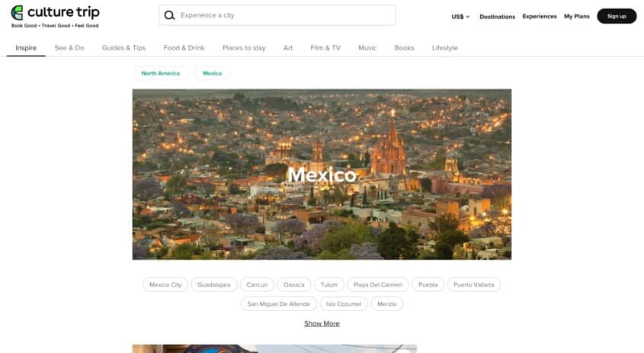Open Destinations in the header
The width and height of the screenshot is (644, 353).
(497, 17)
